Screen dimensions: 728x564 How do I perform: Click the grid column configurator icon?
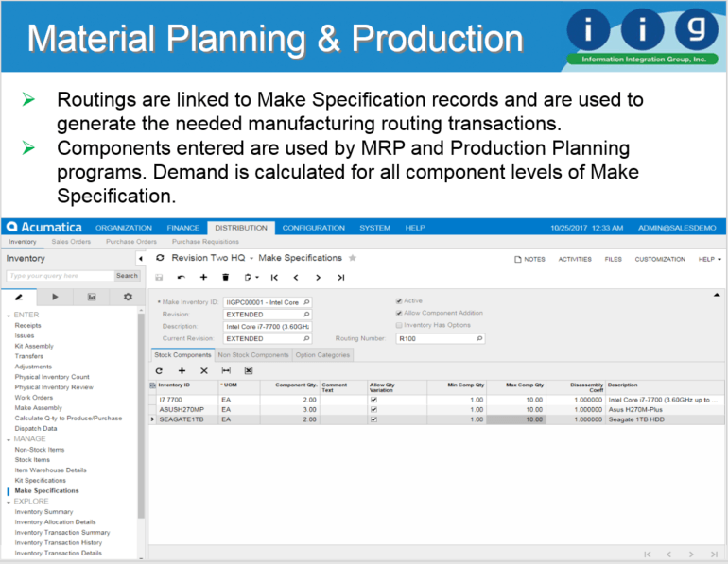click(153, 385)
